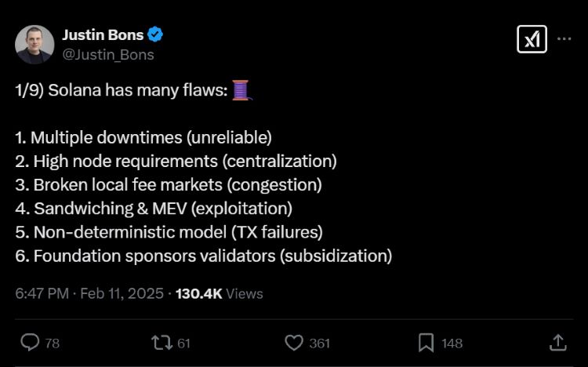Click the Justin Bons display name

point(103,35)
